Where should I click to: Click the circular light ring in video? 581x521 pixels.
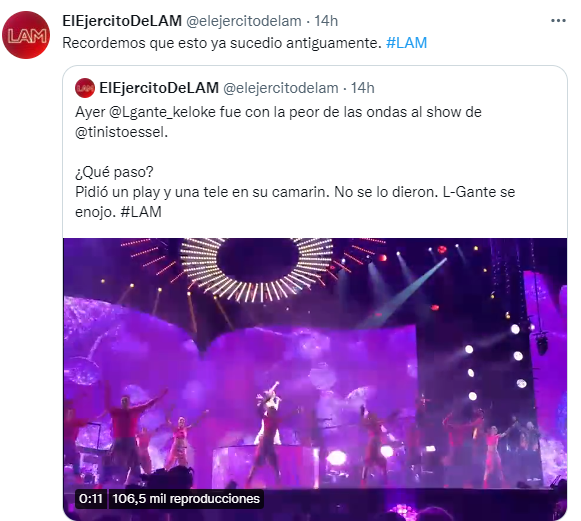tap(258, 269)
